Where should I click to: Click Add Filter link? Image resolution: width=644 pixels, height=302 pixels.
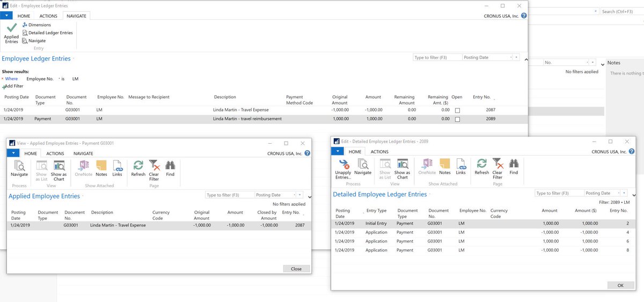pos(13,86)
